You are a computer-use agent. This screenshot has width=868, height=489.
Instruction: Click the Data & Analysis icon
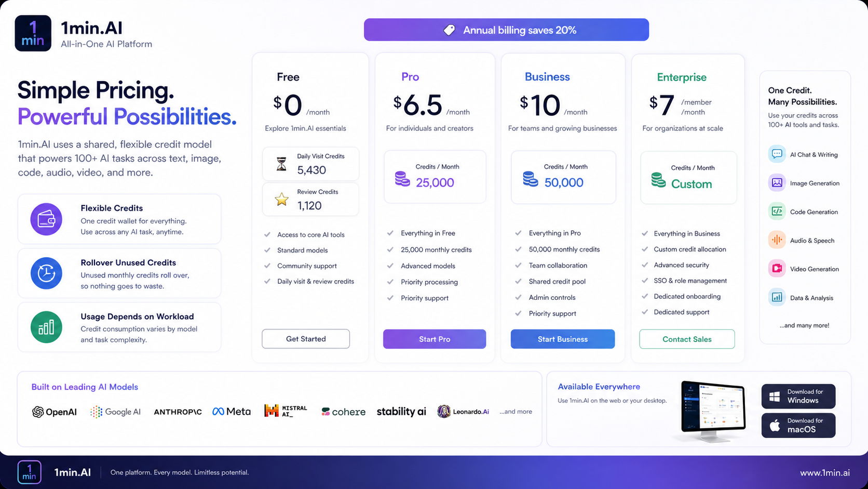pyautogui.click(x=777, y=297)
